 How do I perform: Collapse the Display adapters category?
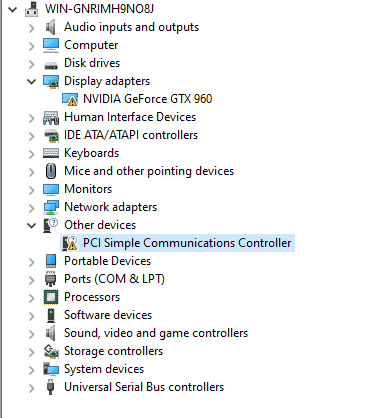pyautogui.click(x=32, y=81)
